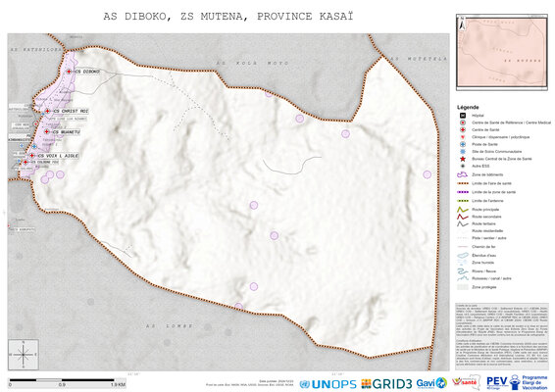Viewport: 555px width, 392px height.
Task: Click the Rivière / fleuve legend icon
Action: click(462, 271)
